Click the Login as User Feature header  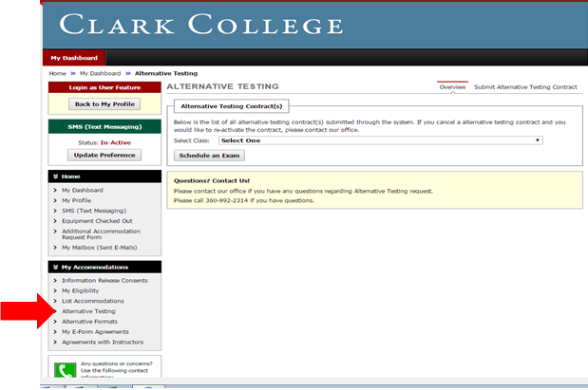coord(104,87)
